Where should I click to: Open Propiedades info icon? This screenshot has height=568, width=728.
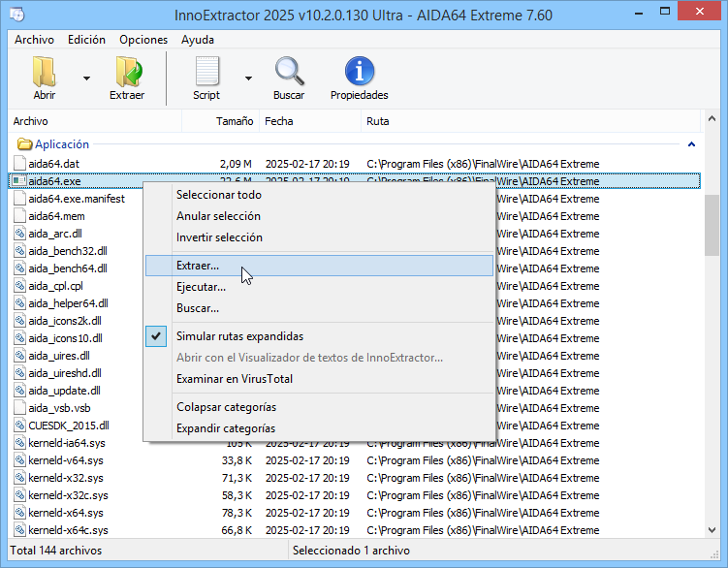(360, 71)
